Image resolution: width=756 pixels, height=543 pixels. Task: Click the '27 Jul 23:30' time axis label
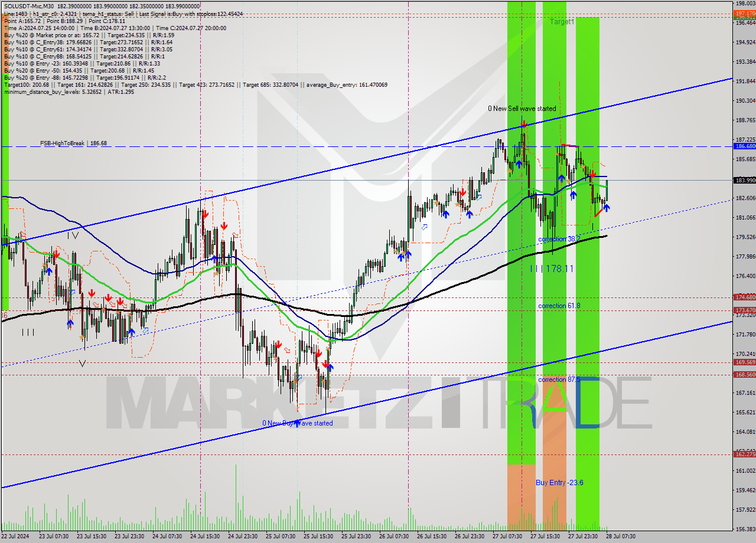coord(583,537)
